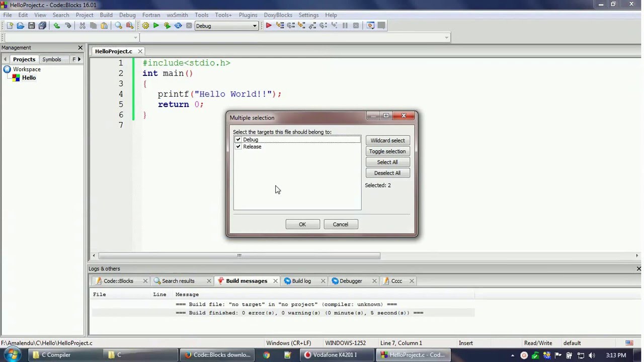Create a new file with toolbar icon
The width and height of the screenshot is (644, 362).
point(10,26)
